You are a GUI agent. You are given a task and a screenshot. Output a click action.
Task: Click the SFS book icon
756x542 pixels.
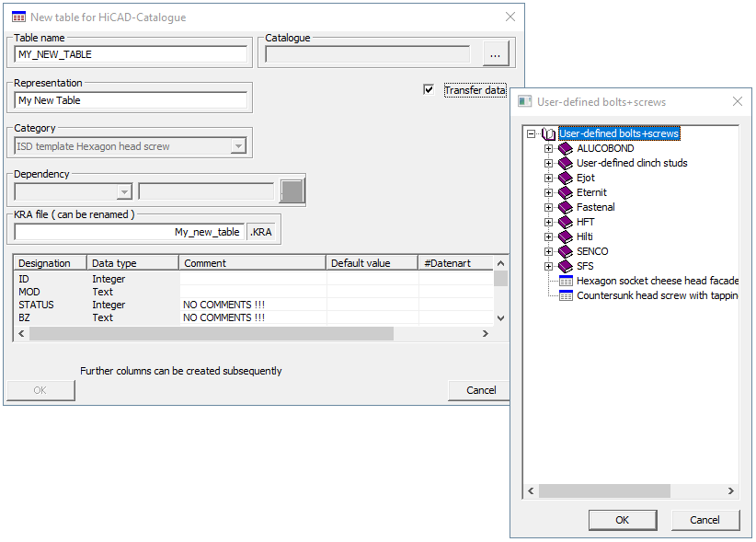point(565,266)
